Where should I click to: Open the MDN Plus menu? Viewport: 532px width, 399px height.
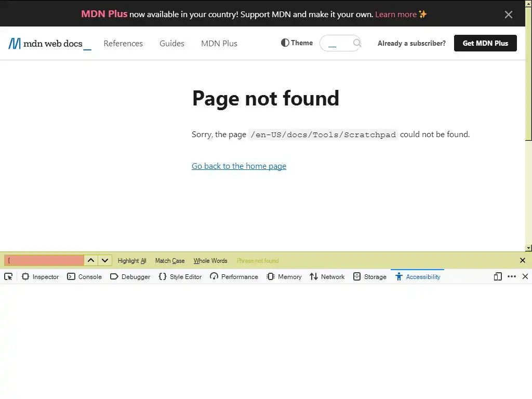pyautogui.click(x=219, y=44)
